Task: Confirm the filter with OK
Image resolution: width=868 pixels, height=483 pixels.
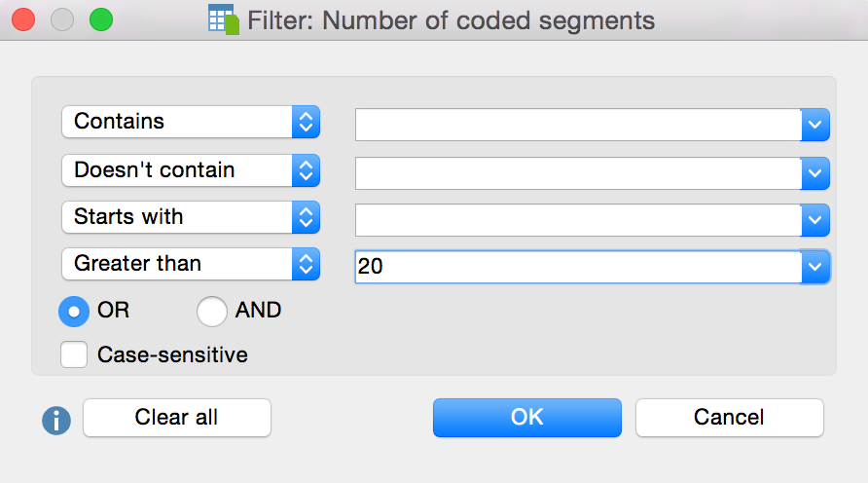Action: click(526, 418)
